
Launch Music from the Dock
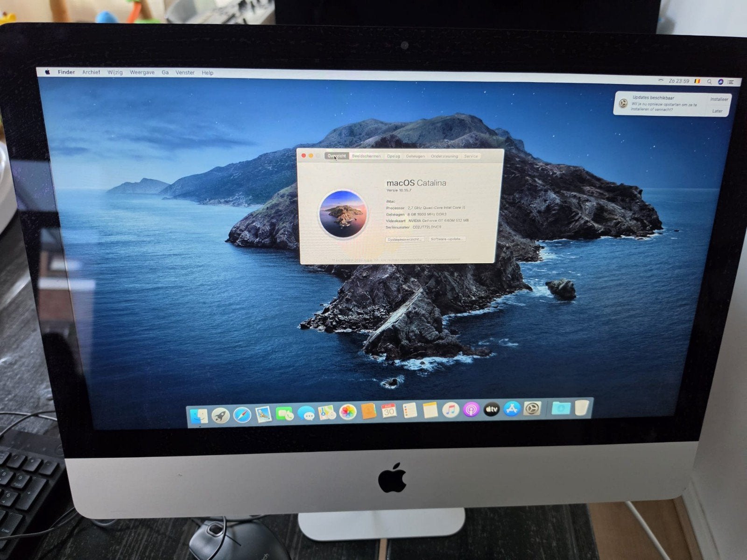451,410
